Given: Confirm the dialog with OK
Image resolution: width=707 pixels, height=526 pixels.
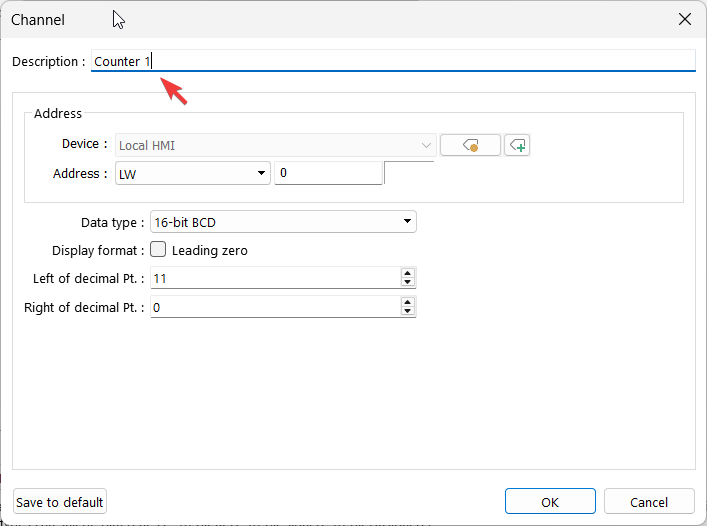Looking at the screenshot, I should click(550, 502).
